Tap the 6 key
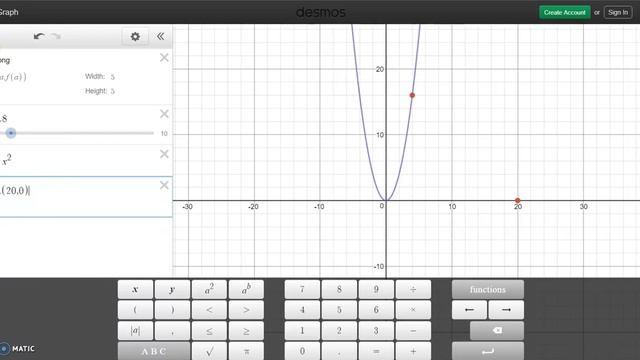Viewport: 640px width, 360px height. coord(376,310)
